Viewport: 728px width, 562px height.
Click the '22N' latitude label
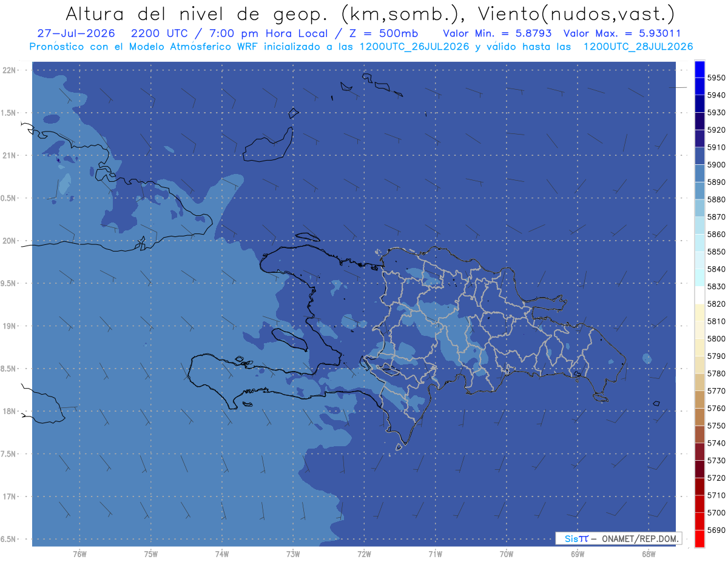point(10,70)
